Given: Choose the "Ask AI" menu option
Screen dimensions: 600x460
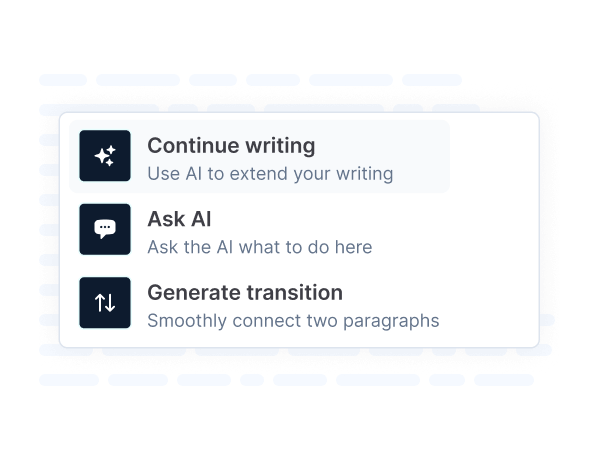Looking at the screenshot, I should click(179, 219).
